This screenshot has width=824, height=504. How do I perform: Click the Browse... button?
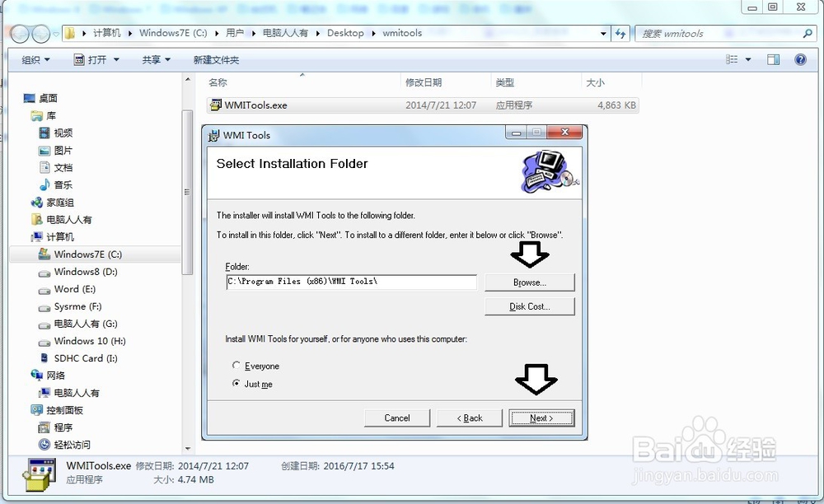pos(529,282)
